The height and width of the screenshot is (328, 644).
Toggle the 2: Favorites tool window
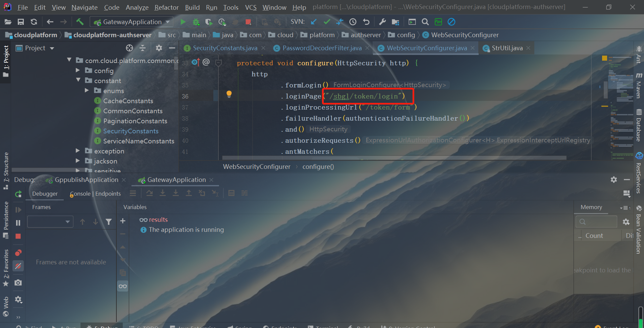6,268
